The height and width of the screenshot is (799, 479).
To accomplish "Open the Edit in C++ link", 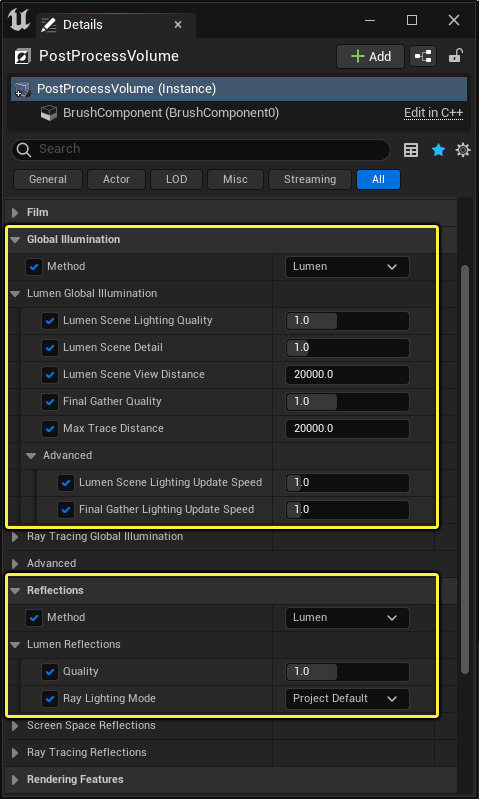I will 433,113.
